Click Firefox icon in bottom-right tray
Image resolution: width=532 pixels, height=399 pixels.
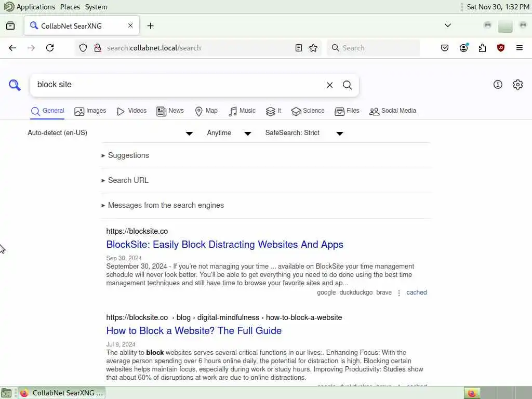(472, 393)
